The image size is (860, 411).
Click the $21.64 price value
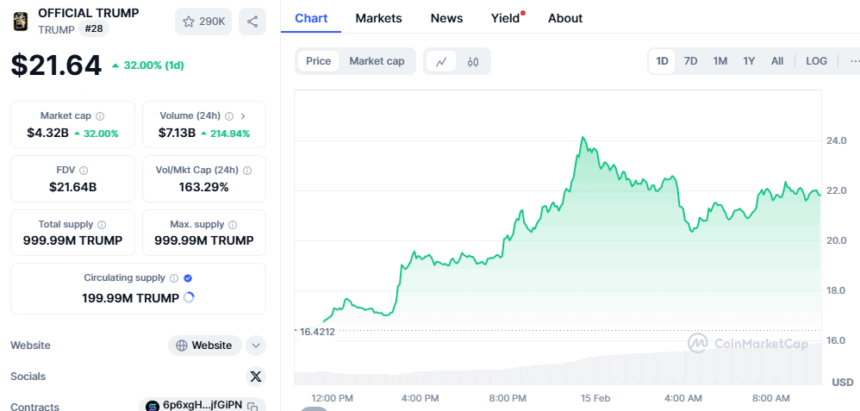[x=56, y=65]
